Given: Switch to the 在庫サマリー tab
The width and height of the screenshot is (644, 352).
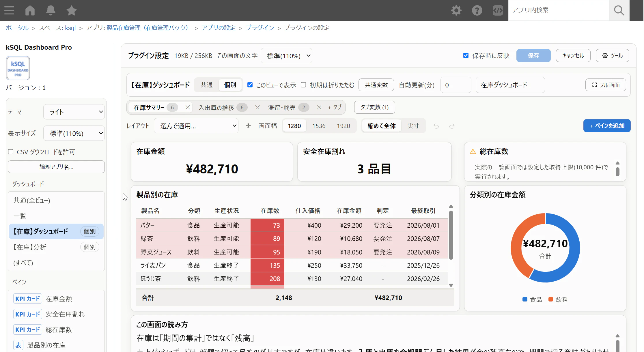Looking at the screenshot, I should point(149,108).
